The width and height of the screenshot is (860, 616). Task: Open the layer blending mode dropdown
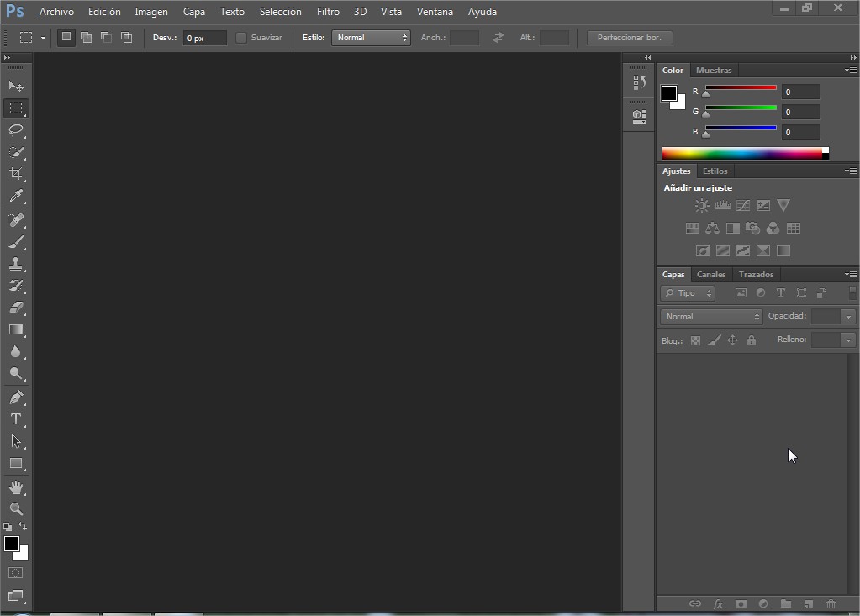tap(710, 315)
